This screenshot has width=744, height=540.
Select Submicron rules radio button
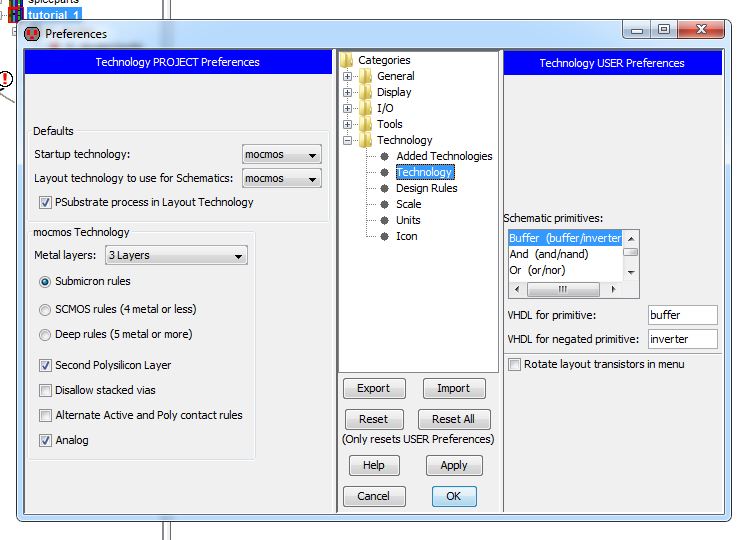point(45,282)
